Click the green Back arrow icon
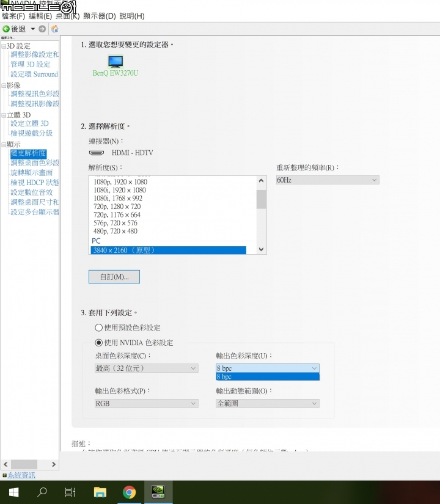This screenshot has height=504, width=440. click(x=5, y=29)
